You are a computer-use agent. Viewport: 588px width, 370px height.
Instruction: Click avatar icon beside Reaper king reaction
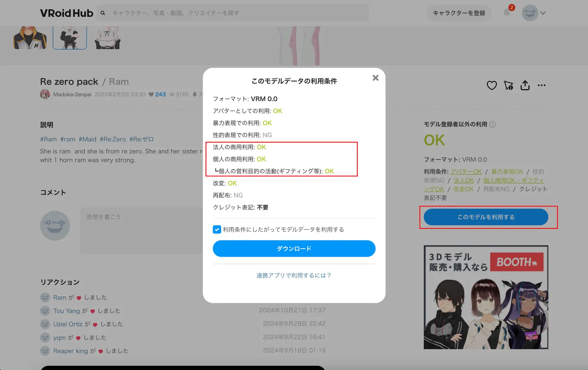[x=45, y=351]
